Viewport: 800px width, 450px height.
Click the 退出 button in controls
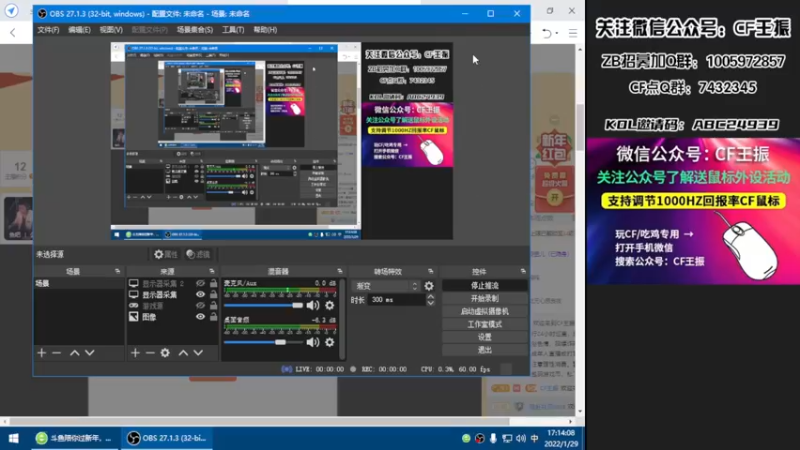(484, 349)
